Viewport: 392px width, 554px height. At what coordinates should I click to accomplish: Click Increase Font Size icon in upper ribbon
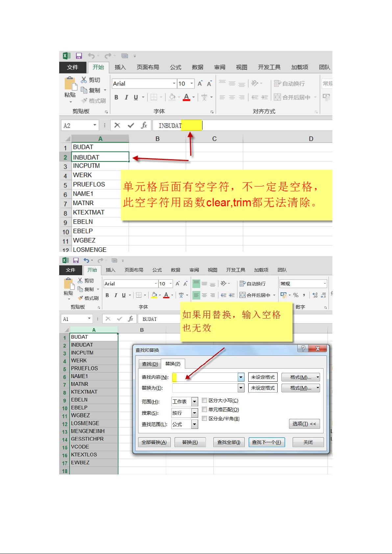pyautogui.click(x=200, y=84)
